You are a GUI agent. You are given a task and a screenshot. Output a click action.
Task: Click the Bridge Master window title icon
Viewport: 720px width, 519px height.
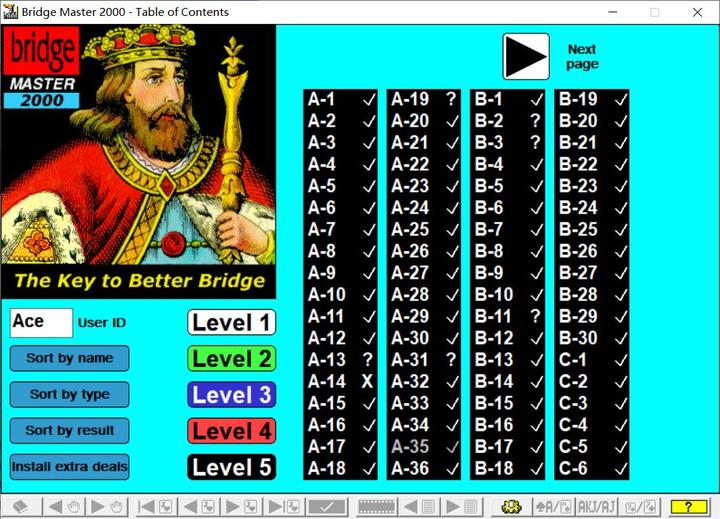[10, 11]
